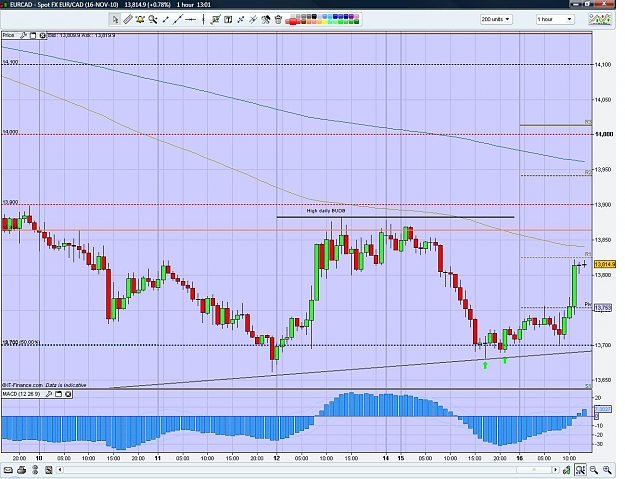Select the ruler measuring tool
The image size is (625, 479).
[128, 19]
